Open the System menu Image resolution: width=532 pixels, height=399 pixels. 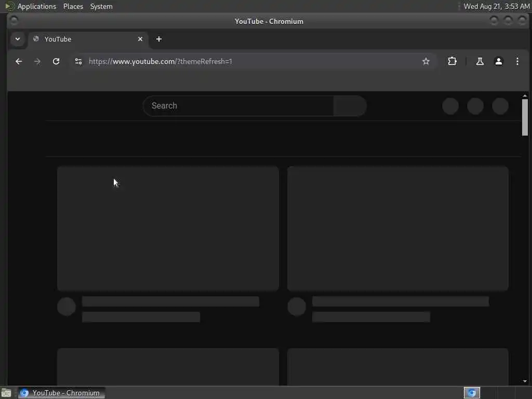pyautogui.click(x=101, y=6)
